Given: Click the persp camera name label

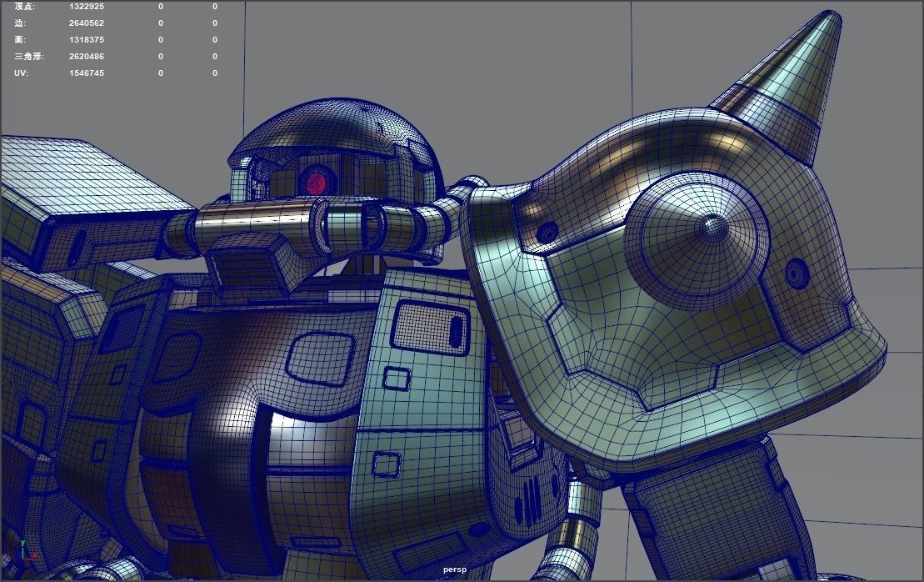Looking at the screenshot, I should [x=454, y=569].
